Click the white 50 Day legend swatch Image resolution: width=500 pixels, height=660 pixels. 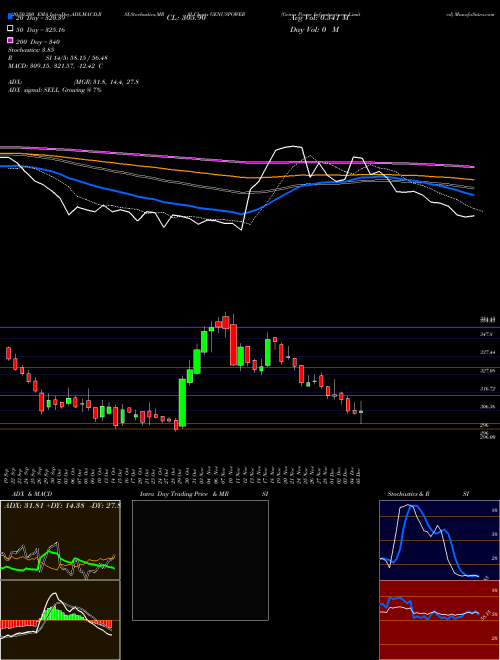tap(11, 29)
